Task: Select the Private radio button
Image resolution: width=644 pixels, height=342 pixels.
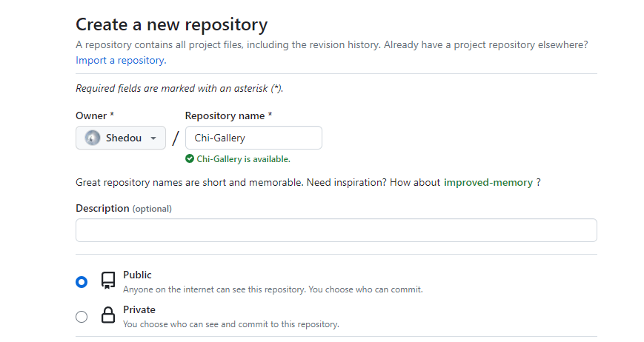Action: pos(82,317)
